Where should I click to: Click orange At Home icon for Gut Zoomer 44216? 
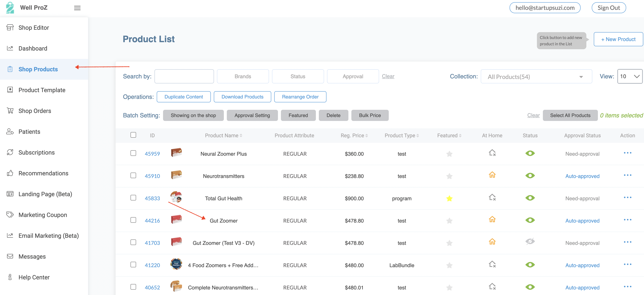(492, 219)
